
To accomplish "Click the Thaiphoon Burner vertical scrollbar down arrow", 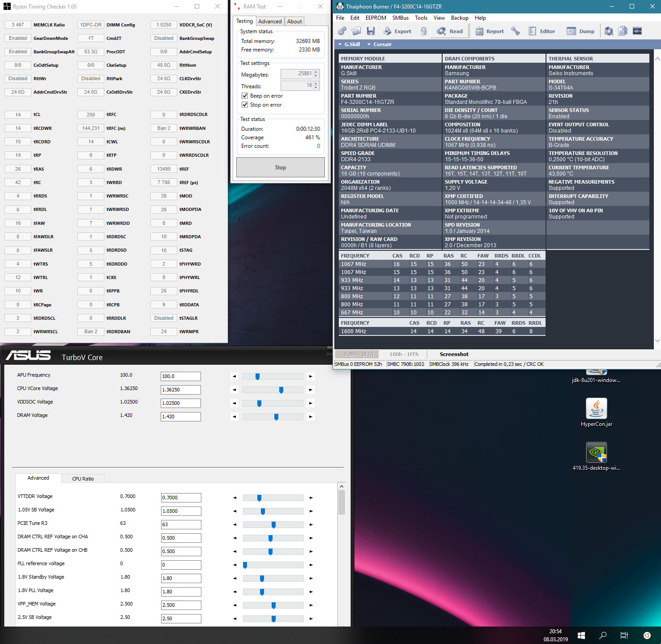I will [657, 340].
